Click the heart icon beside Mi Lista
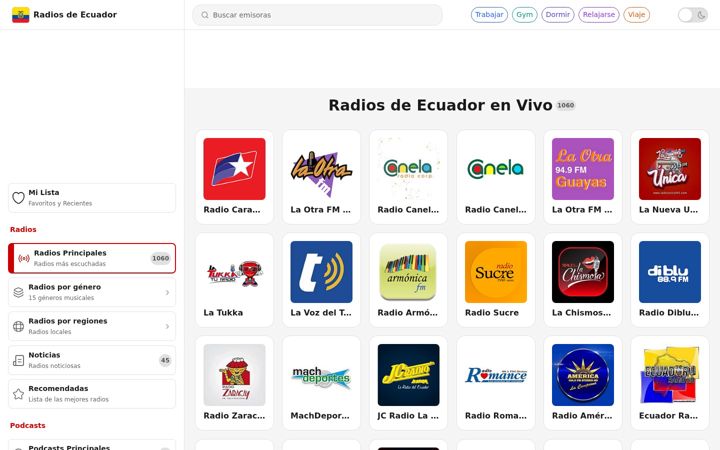The width and height of the screenshot is (720, 450). click(x=18, y=198)
